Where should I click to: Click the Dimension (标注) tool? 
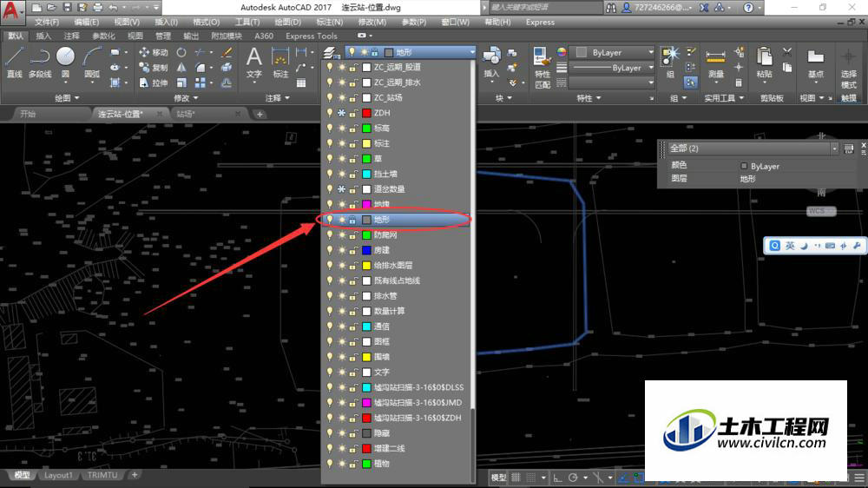tap(280, 62)
